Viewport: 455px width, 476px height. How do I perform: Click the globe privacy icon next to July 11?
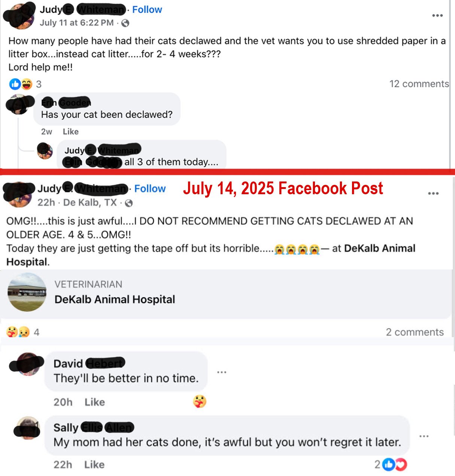click(125, 23)
